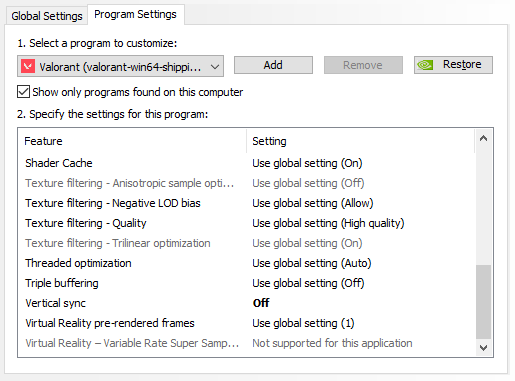Select Triple buffering feature
Viewport: 515px width, 381px height.
[x=62, y=283]
